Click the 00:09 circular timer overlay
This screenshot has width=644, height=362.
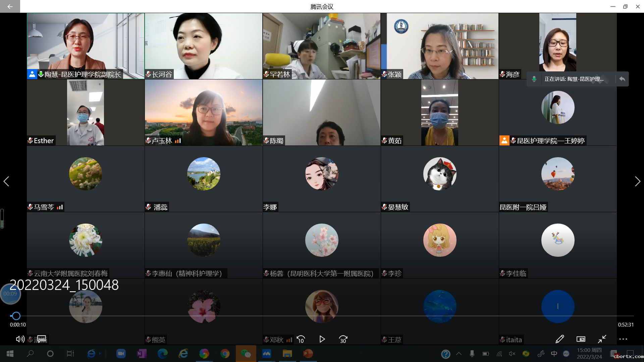tap(10, 294)
